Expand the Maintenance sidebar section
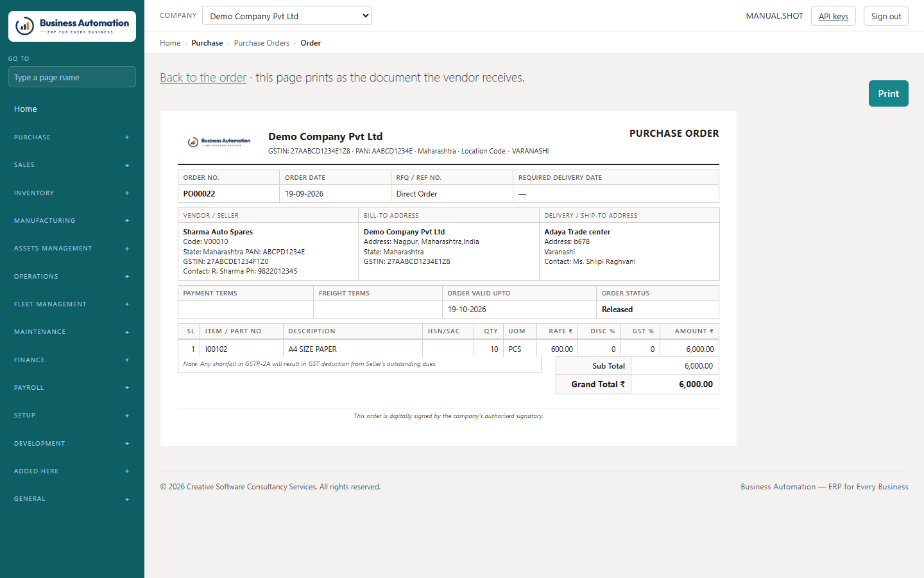This screenshot has width=924, height=578. 72,332
